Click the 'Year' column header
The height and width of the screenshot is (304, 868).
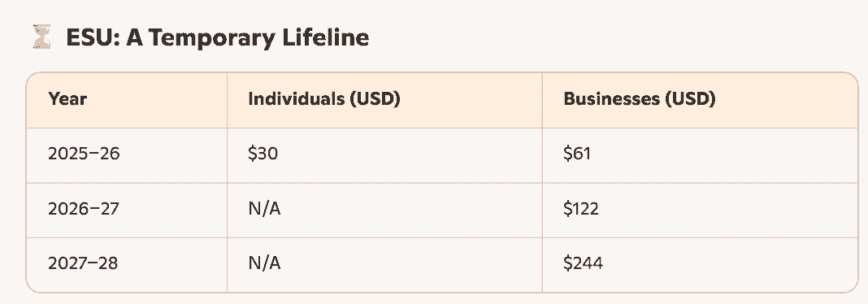click(x=67, y=99)
